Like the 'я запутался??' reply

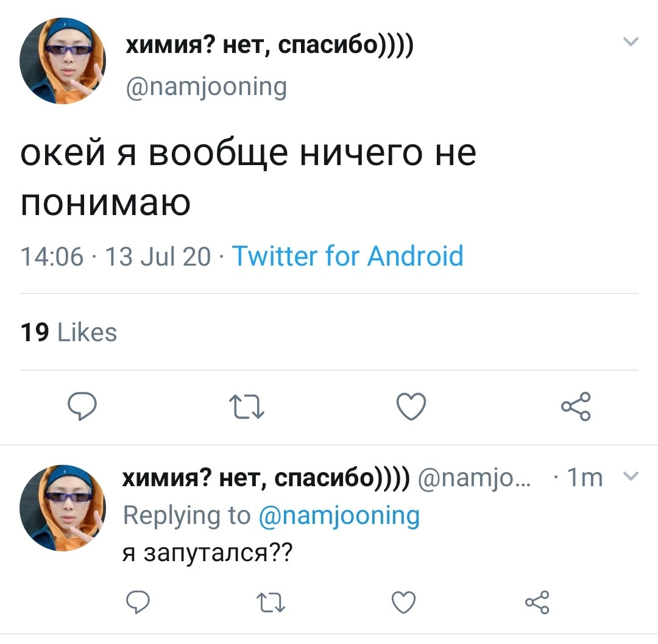(x=404, y=602)
